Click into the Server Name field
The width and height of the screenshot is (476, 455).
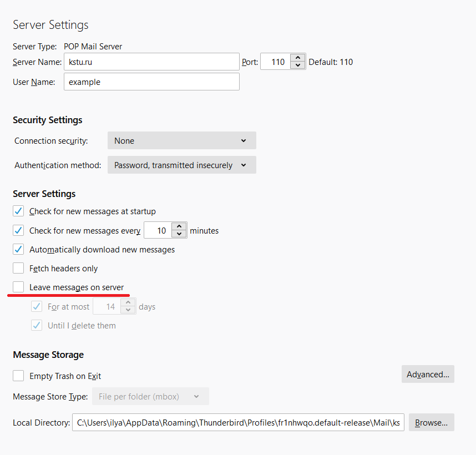tap(151, 62)
